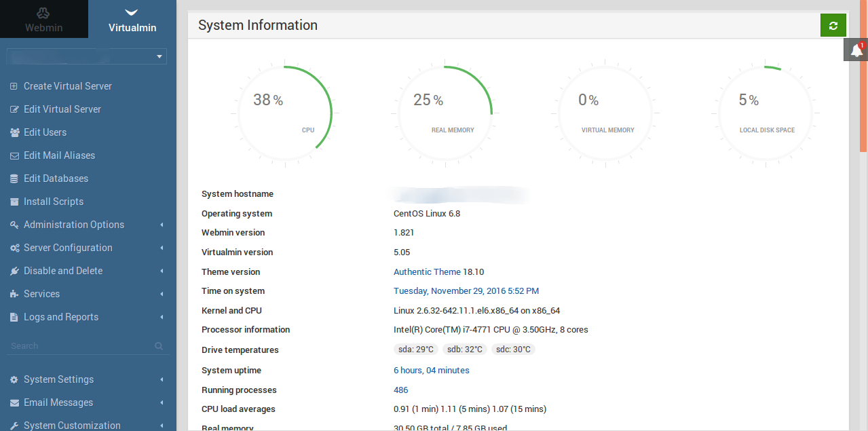
Task: Expand the System Customization submenu arrow
Action: [162, 426]
